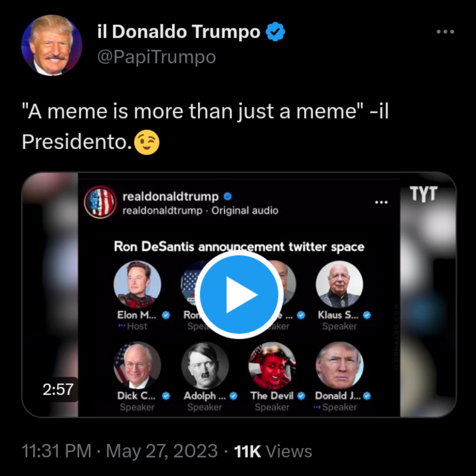Click the il Donaldo Trumpo display name
This screenshot has width=476, height=476.
179,32
